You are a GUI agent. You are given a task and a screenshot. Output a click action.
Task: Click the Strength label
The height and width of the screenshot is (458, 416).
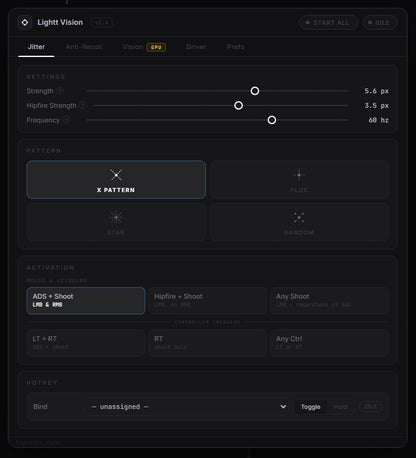click(40, 91)
